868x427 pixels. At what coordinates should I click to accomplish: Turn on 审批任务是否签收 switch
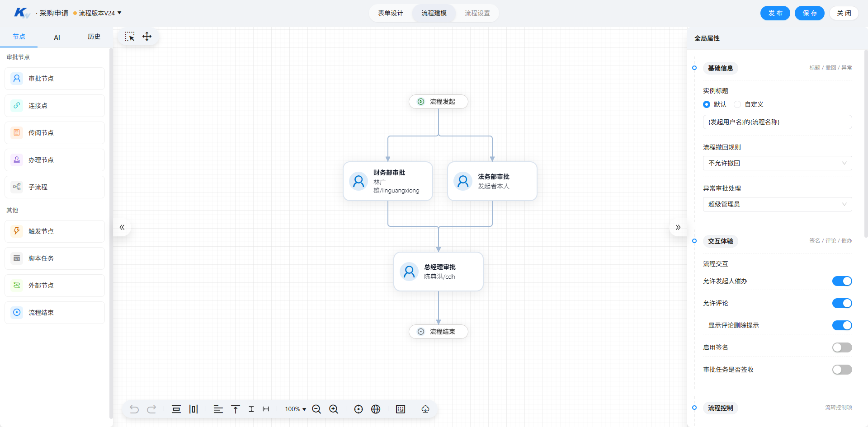(x=842, y=370)
